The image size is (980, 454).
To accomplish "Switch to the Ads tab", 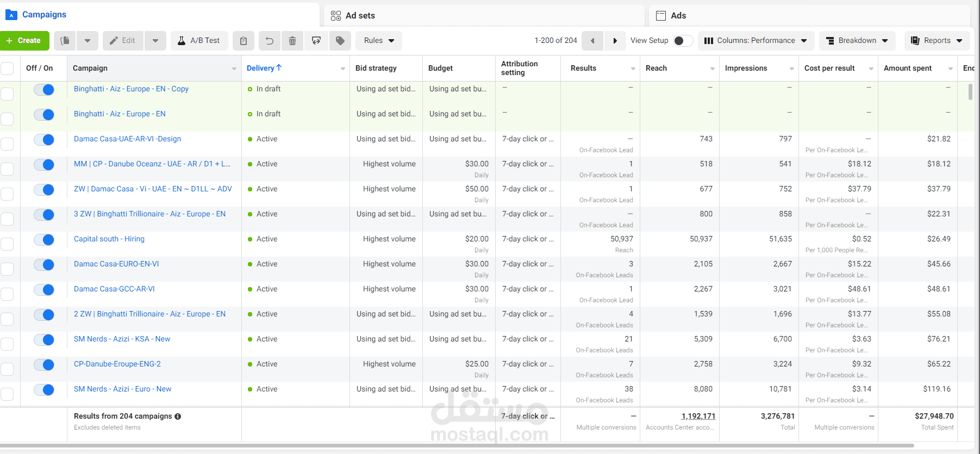I will point(809,16).
